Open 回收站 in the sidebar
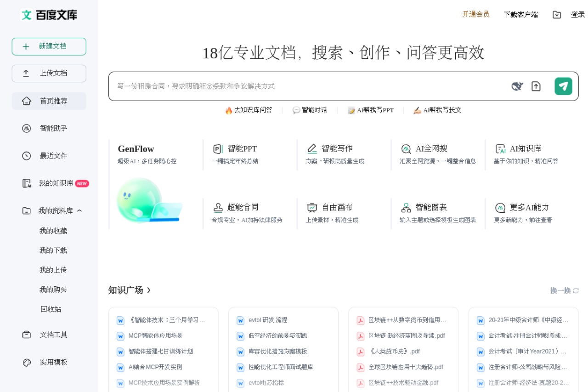588x392 pixels. [51, 309]
